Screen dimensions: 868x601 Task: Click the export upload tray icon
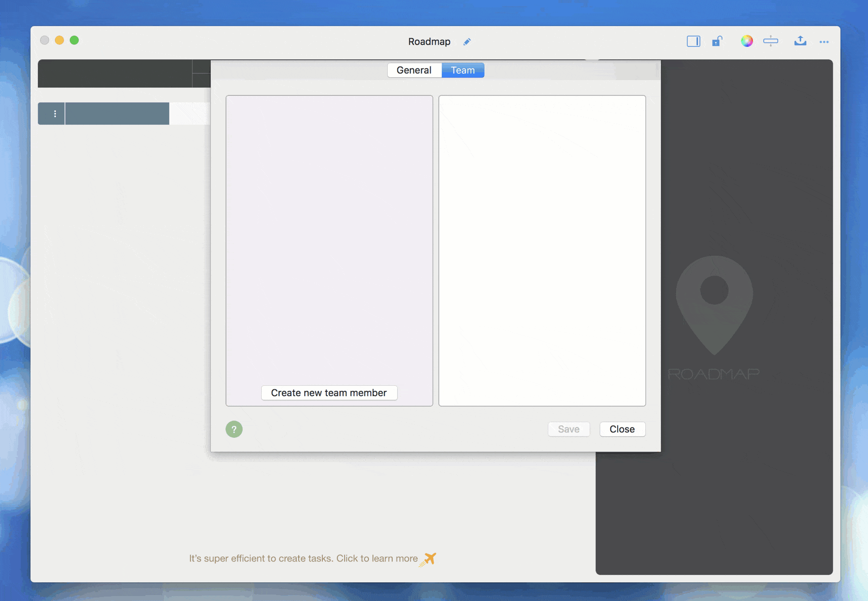(x=800, y=42)
